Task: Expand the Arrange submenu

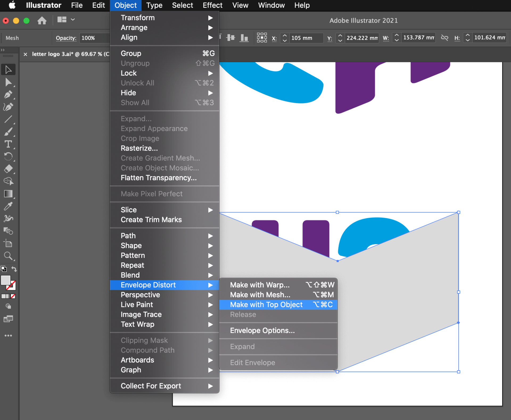Action: pos(164,27)
